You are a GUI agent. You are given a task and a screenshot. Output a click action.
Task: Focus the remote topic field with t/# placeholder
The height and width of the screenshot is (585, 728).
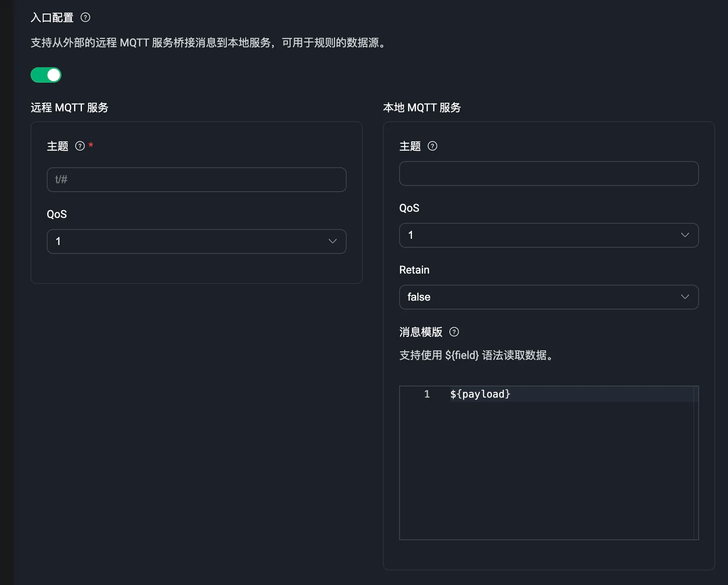(x=196, y=180)
